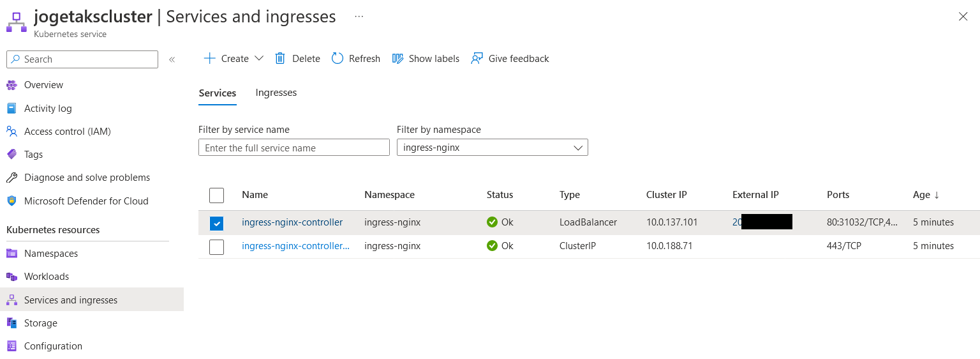Viewport: 980px width, 359px height.
Task: Sort the table by Age column
Action: (926, 195)
